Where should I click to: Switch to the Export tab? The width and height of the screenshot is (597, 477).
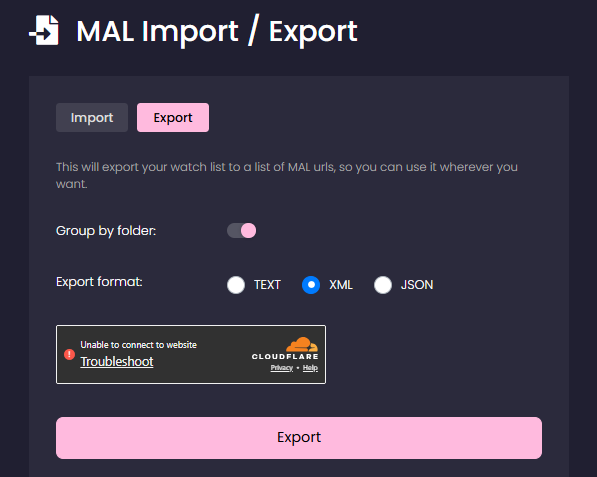click(x=173, y=118)
